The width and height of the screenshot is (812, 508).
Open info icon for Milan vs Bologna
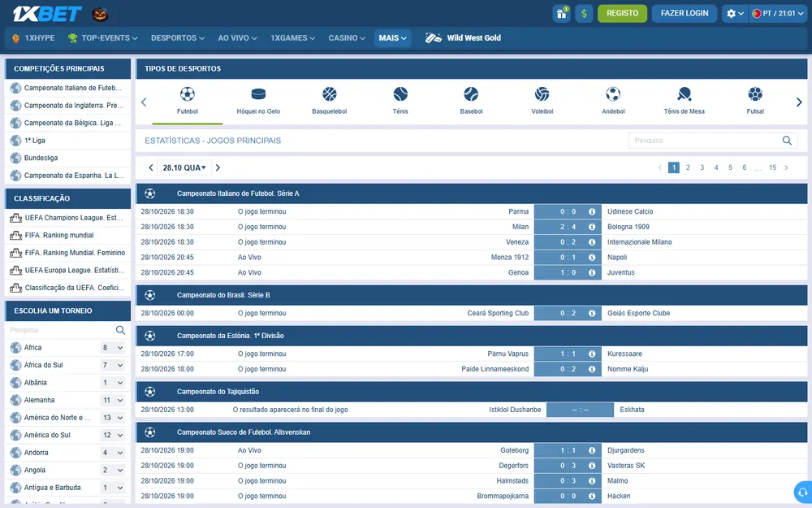591,227
